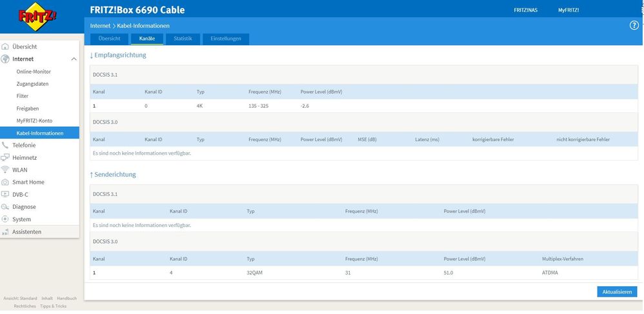Click the 32QAM type cell

click(254, 273)
